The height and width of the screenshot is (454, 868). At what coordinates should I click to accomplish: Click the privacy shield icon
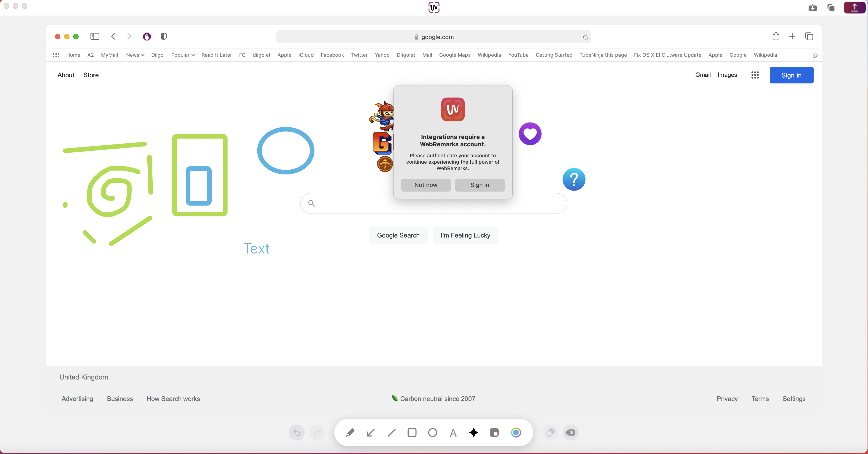(164, 36)
